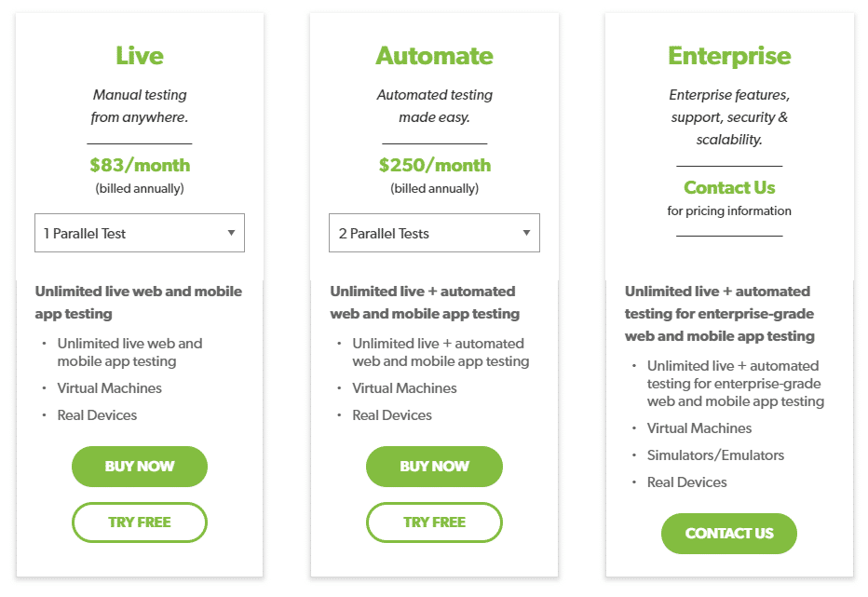Viewport: 868px width, 597px height.
Task: Select the billed annually text under Live
Action: pyautogui.click(x=139, y=187)
